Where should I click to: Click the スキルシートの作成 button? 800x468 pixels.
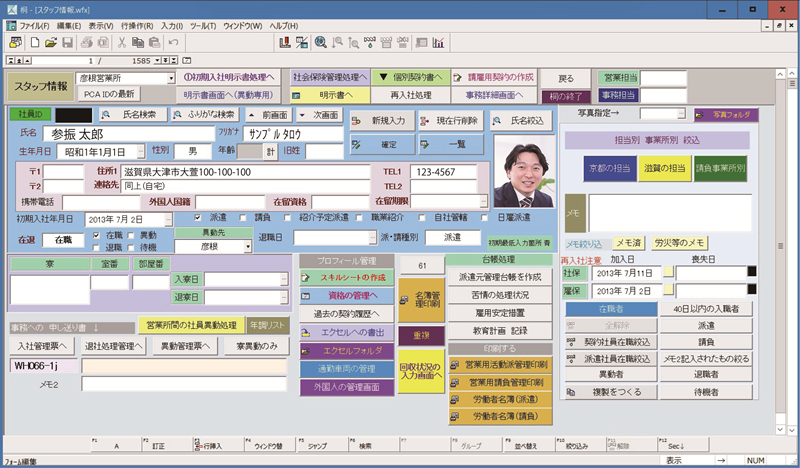345,277
